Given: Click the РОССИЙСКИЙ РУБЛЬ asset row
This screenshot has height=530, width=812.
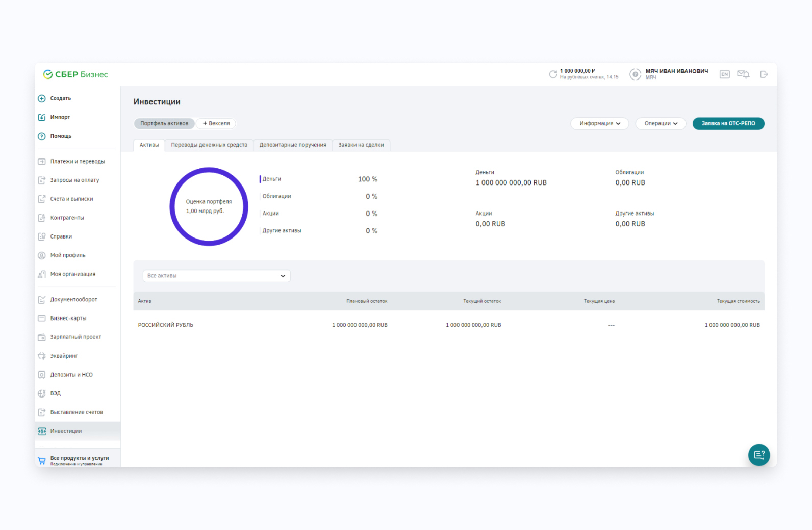Looking at the screenshot, I should [449, 325].
